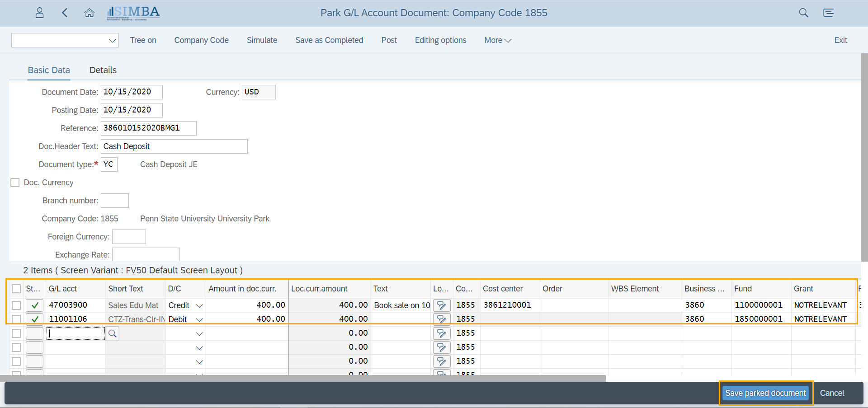
Task: Expand the More menu
Action: pos(498,40)
